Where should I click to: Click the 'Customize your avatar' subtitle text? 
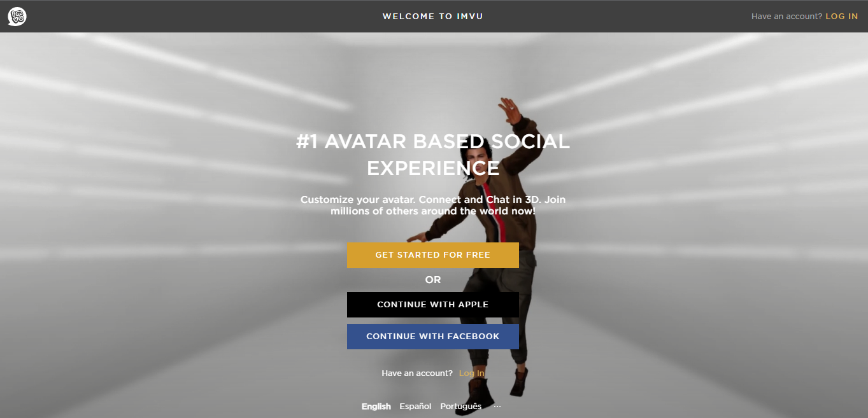[433, 205]
